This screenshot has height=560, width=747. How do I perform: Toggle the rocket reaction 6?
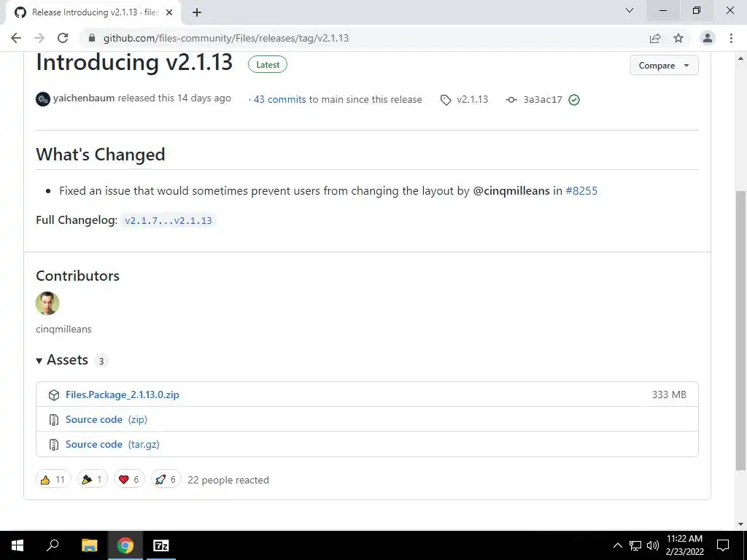[x=166, y=479]
